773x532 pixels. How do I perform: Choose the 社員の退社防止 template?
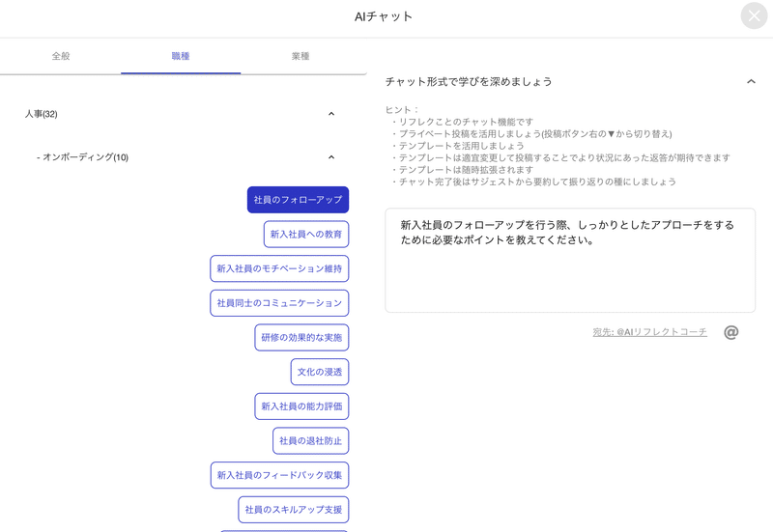[x=310, y=441]
